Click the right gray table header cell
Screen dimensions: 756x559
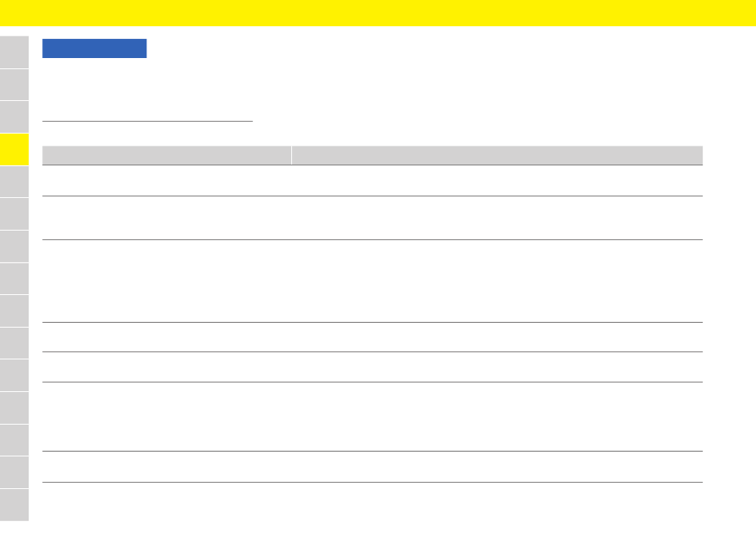(x=497, y=155)
